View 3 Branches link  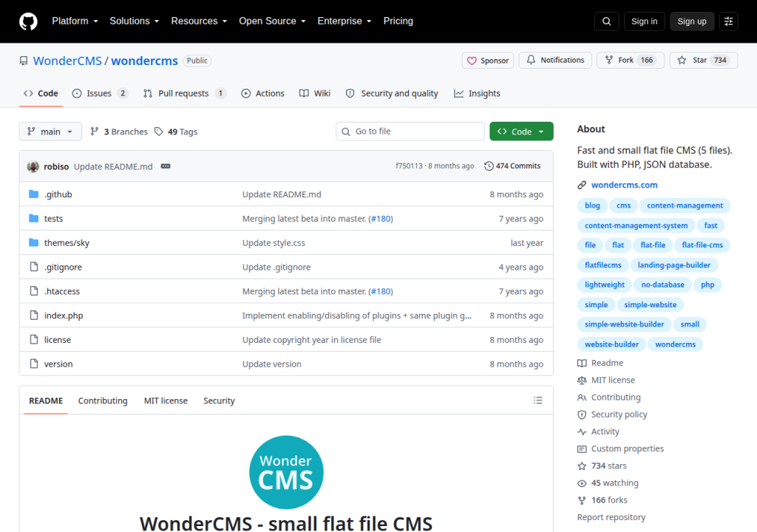point(119,132)
